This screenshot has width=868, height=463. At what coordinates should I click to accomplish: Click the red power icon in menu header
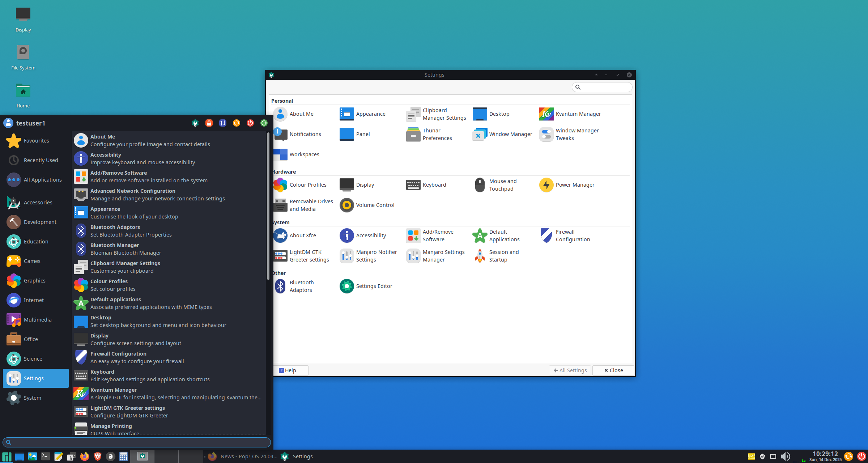250,123
